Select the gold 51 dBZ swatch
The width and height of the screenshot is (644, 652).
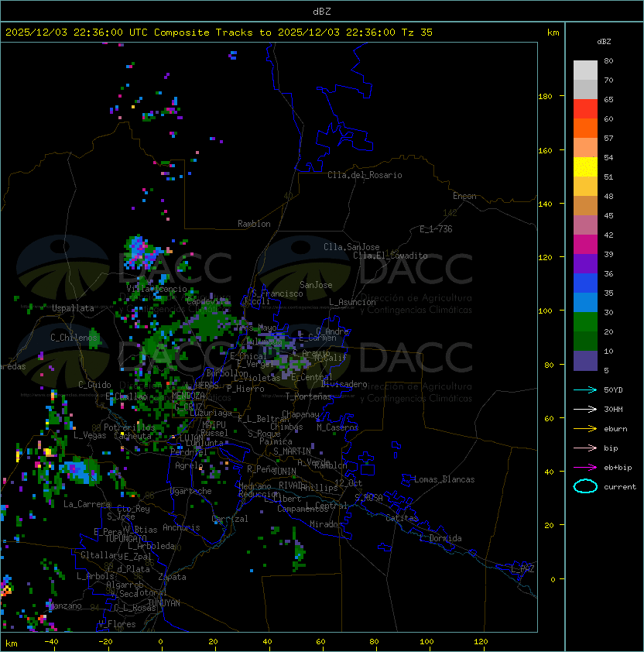click(x=585, y=187)
